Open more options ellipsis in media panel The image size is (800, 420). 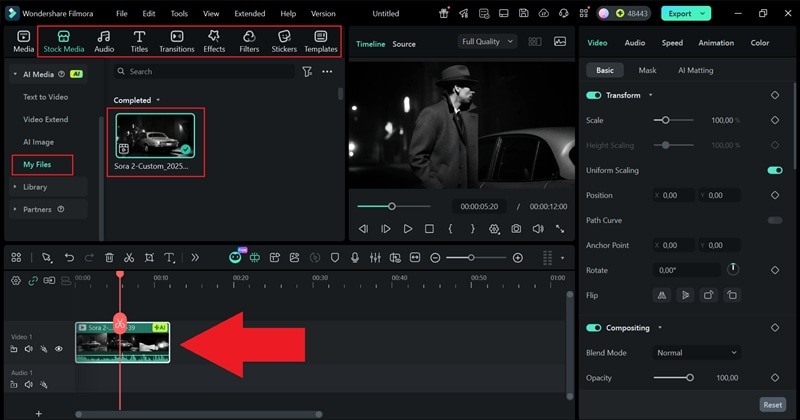point(327,72)
